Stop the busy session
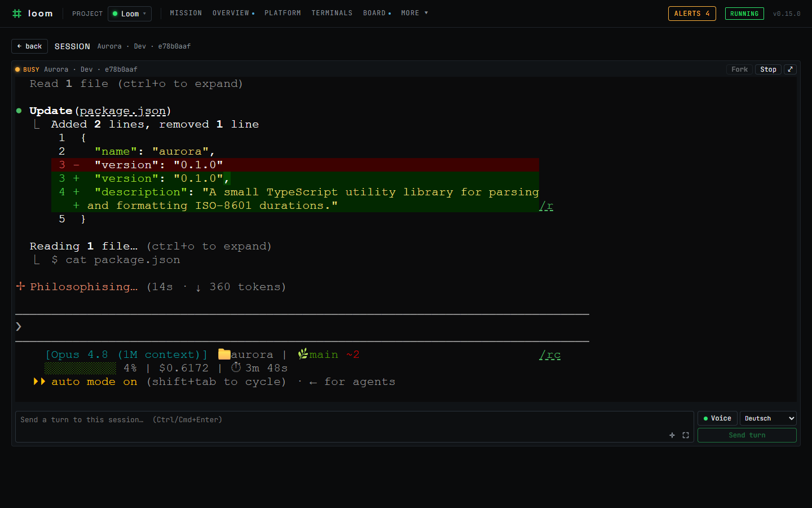812x508 pixels. (x=768, y=69)
